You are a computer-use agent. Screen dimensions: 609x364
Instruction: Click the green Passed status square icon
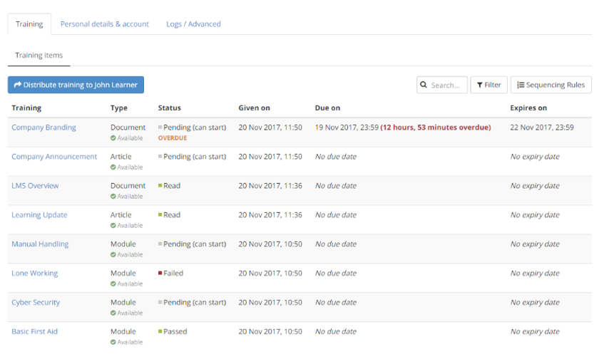coord(160,331)
